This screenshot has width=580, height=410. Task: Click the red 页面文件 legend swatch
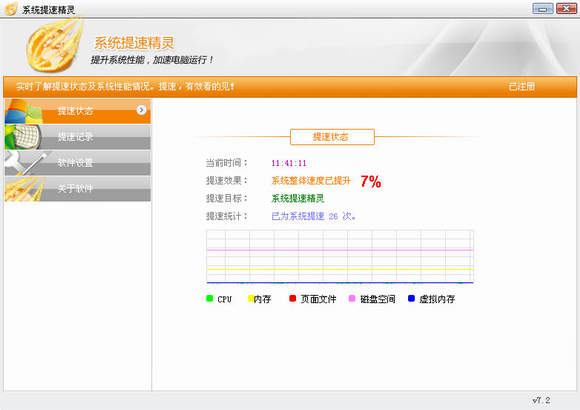293,298
